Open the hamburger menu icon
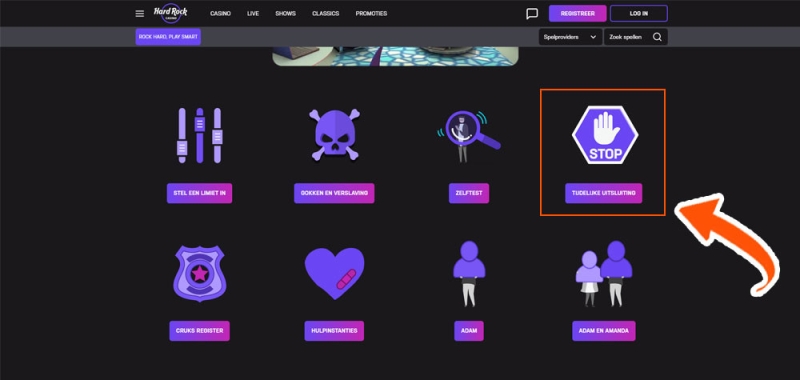The width and height of the screenshot is (800, 380). click(139, 14)
